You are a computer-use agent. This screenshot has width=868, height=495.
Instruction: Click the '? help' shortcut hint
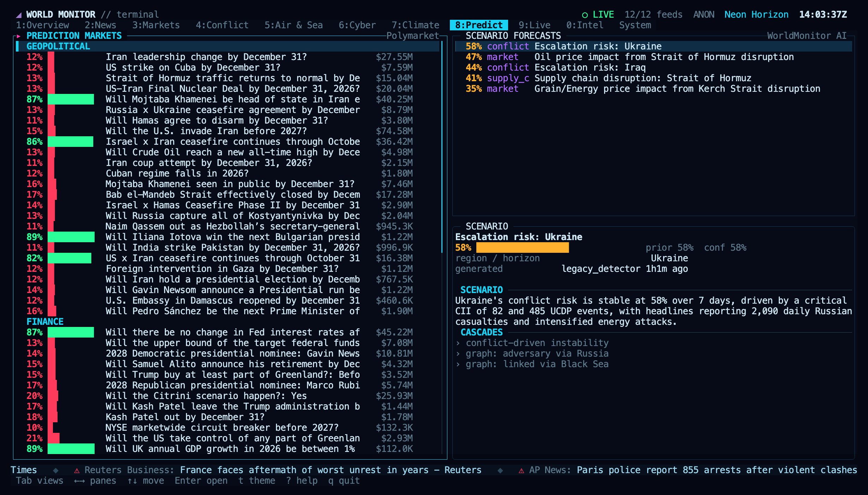point(302,481)
